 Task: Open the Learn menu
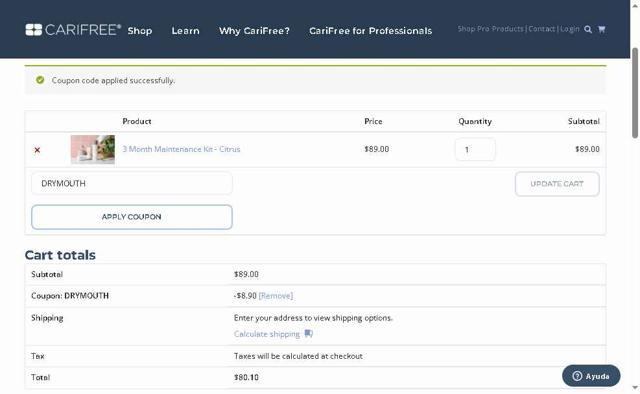185,31
